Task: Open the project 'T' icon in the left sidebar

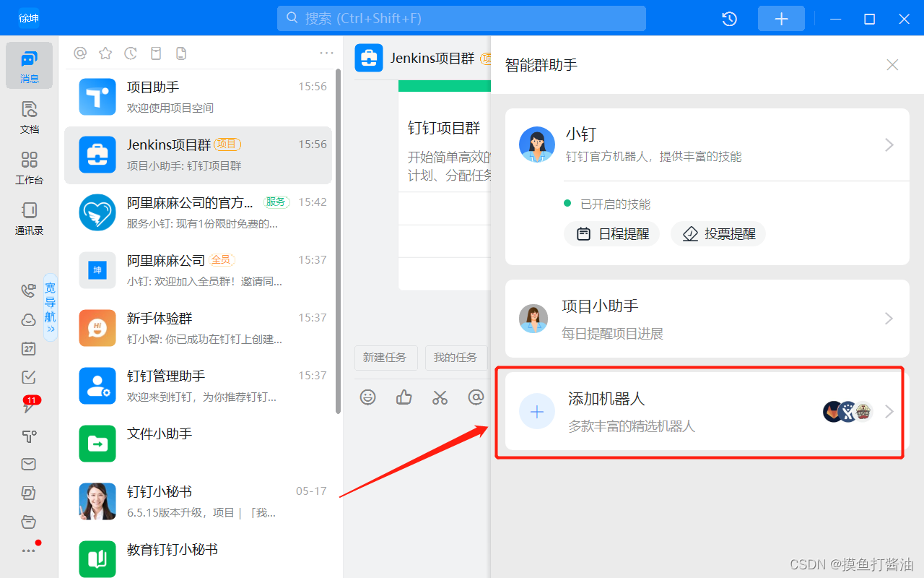Action: [x=29, y=435]
